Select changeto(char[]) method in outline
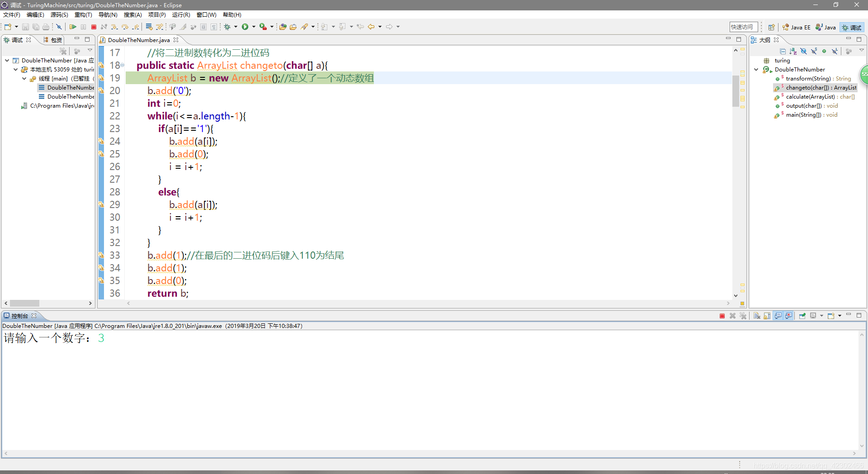The height and width of the screenshot is (474, 868). click(815, 88)
